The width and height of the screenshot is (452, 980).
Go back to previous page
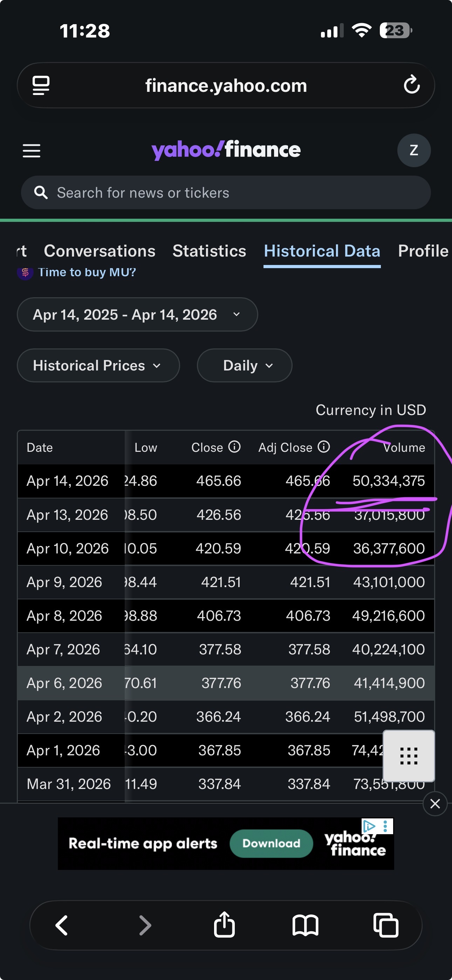62,925
